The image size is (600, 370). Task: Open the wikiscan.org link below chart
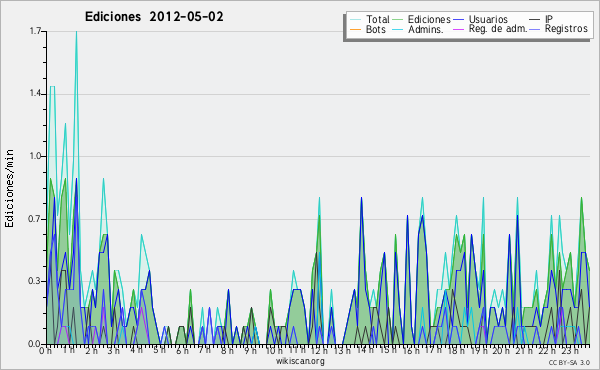300,361
